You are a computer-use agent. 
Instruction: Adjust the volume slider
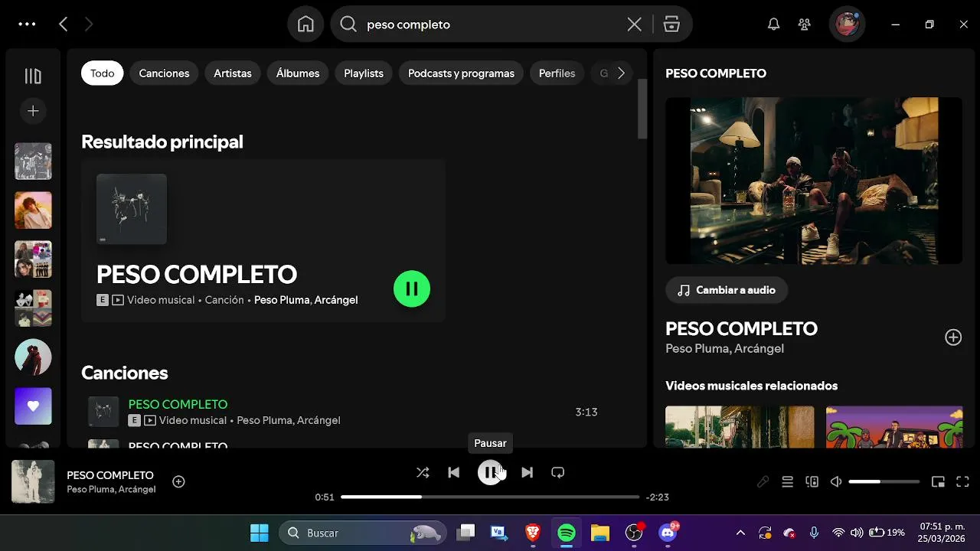pos(884,481)
